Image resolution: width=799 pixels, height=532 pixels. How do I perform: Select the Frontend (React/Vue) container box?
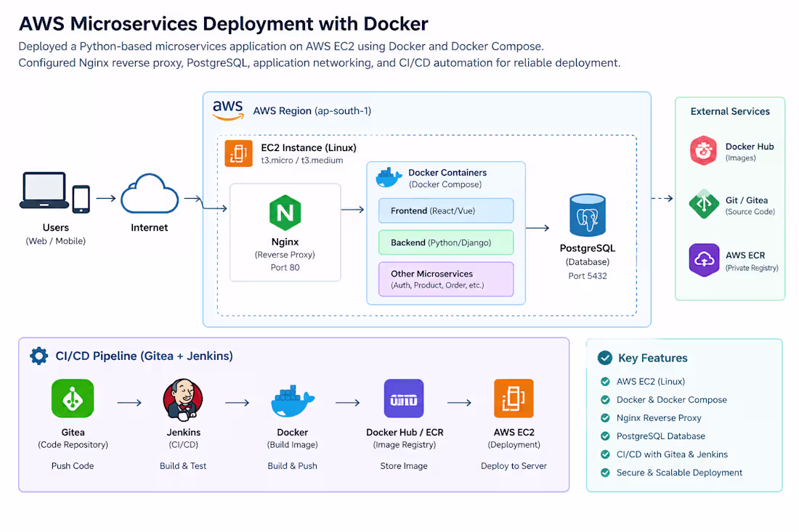click(446, 210)
